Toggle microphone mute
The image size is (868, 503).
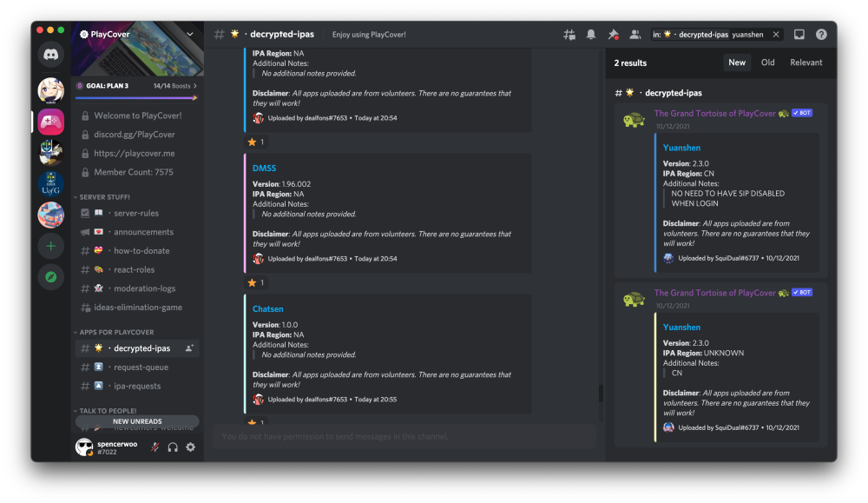[x=155, y=447]
